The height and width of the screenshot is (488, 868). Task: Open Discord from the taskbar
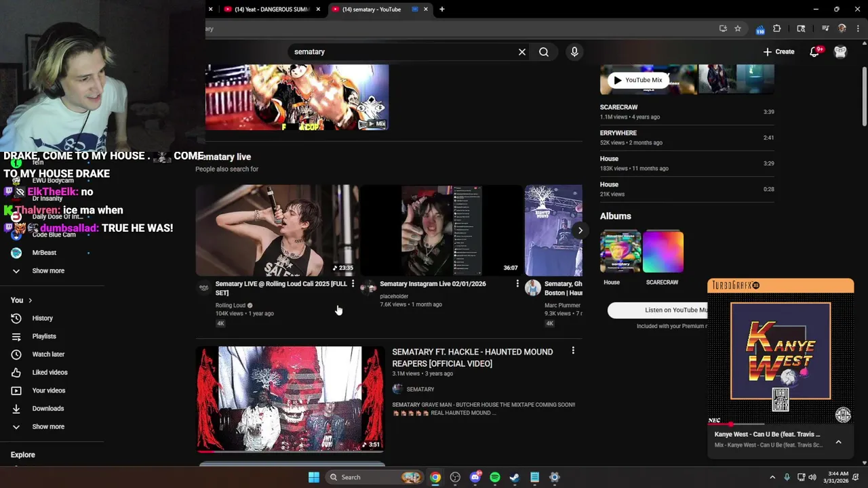point(475,477)
